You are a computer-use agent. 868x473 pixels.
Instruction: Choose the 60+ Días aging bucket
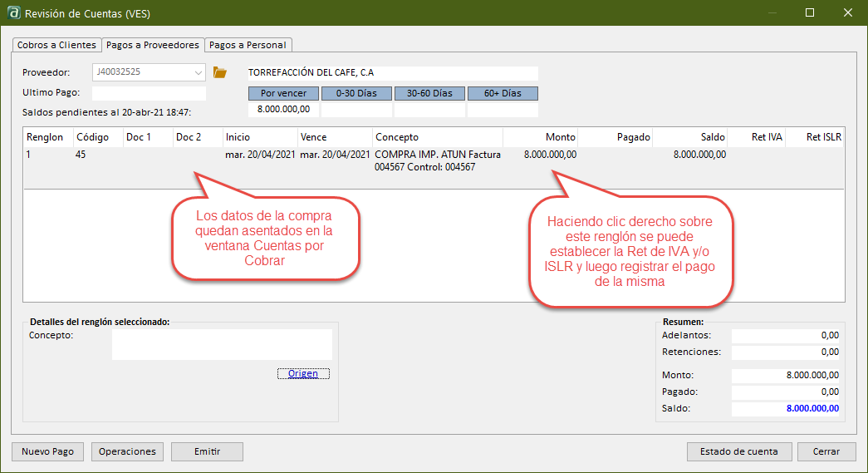(503, 93)
